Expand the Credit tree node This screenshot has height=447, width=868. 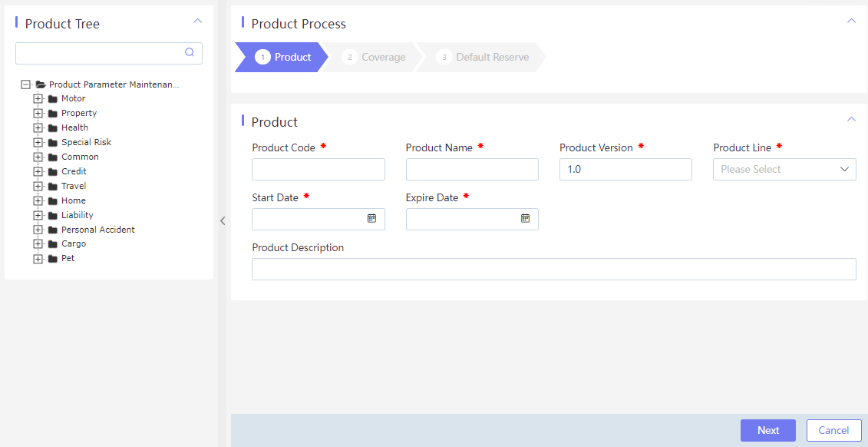38,171
